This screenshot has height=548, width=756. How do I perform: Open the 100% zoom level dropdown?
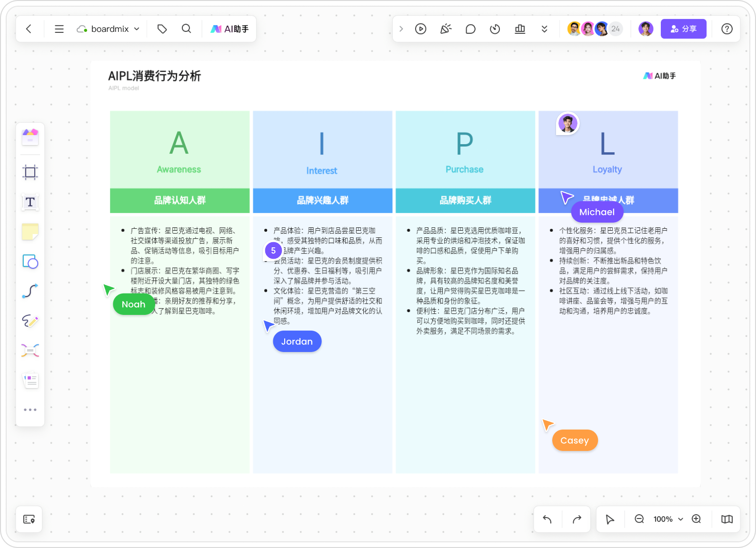coord(667,519)
